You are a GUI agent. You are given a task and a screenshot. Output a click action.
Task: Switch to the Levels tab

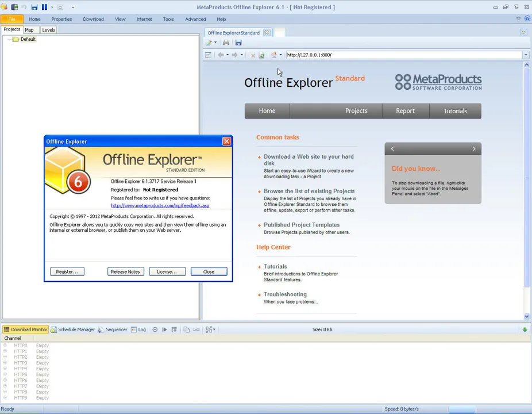[48, 30]
